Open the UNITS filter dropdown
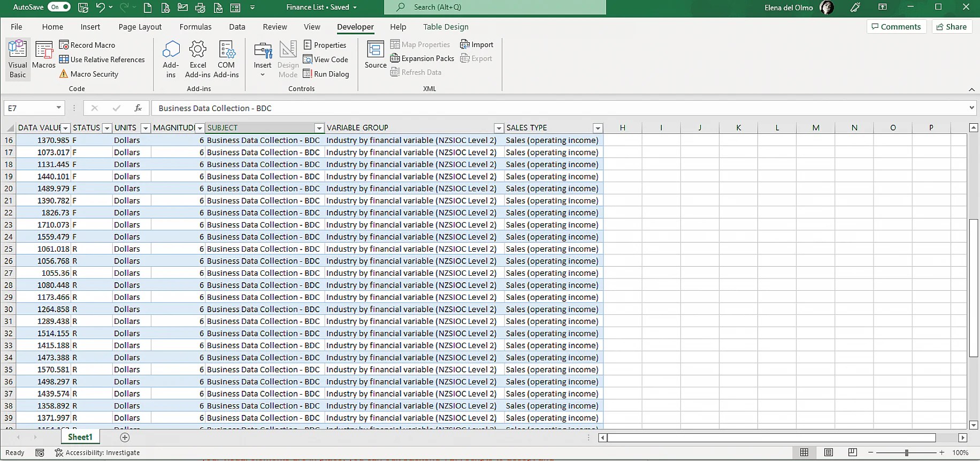 [x=145, y=128]
